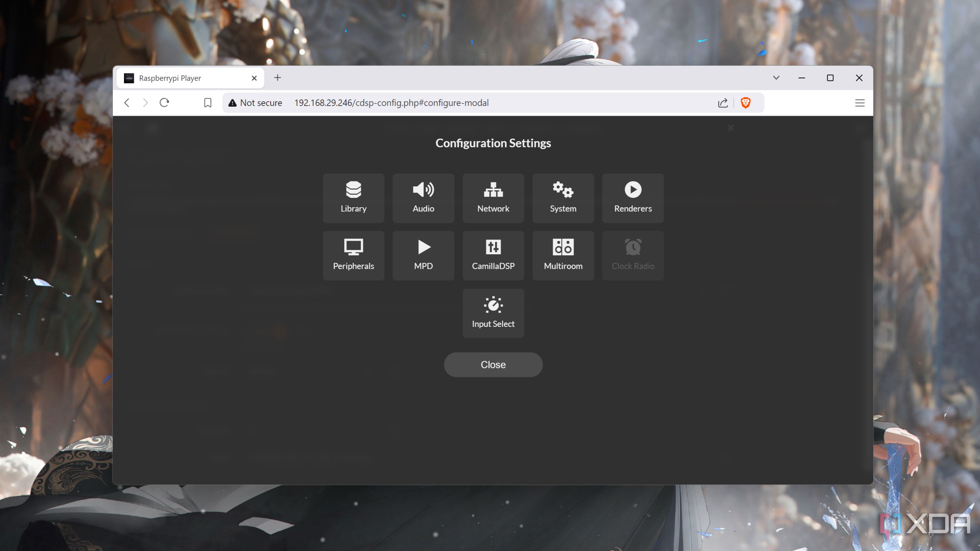The width and height of the screenshot is (980, 551).
Task: Dismiss the modal with the small X
Action: tap(730, 128)
